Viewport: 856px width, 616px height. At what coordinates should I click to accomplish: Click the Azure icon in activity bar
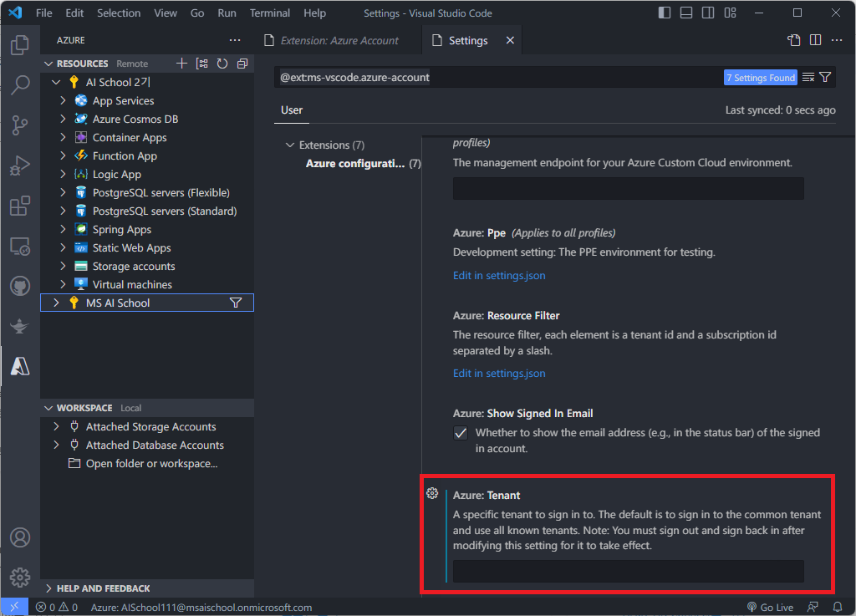click(x=20, y=366)
